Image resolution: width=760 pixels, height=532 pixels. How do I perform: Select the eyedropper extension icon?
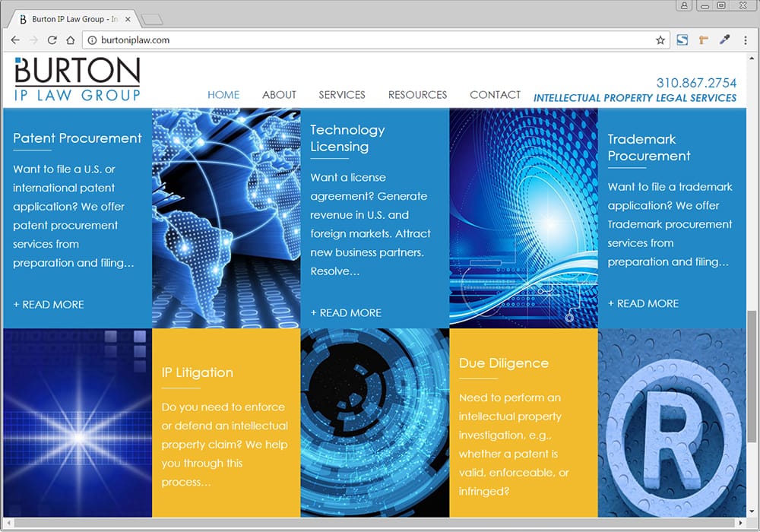click(724, 40)
